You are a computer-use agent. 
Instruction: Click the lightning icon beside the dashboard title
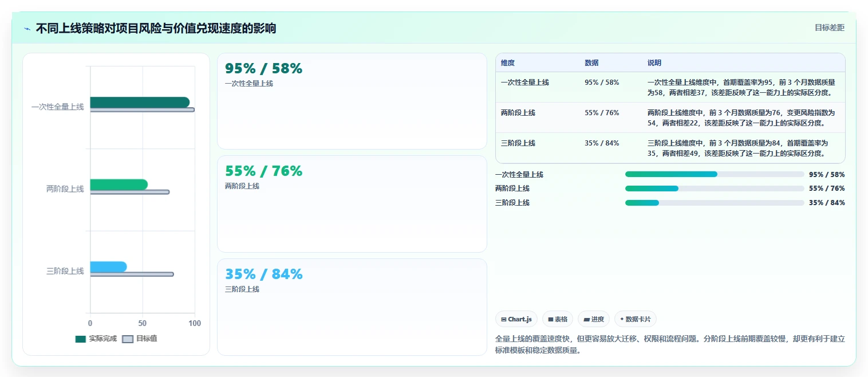coord(27,29)
